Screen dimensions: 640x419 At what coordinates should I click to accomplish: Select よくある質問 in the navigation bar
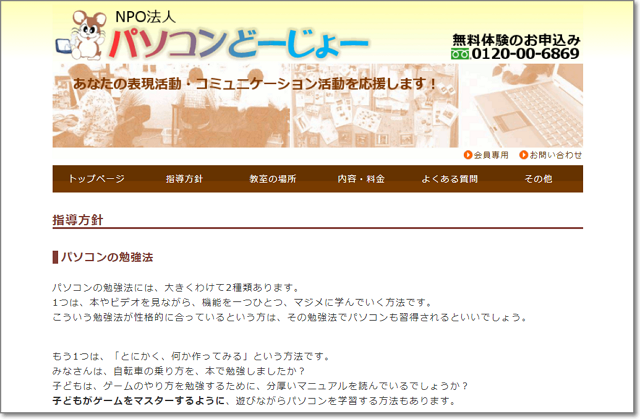449,179
